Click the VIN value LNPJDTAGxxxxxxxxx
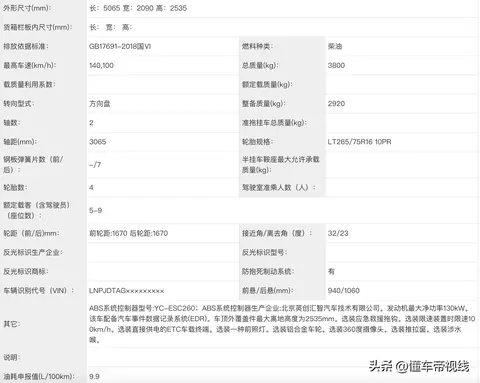 pyautogui.click(x=126, y=291)
